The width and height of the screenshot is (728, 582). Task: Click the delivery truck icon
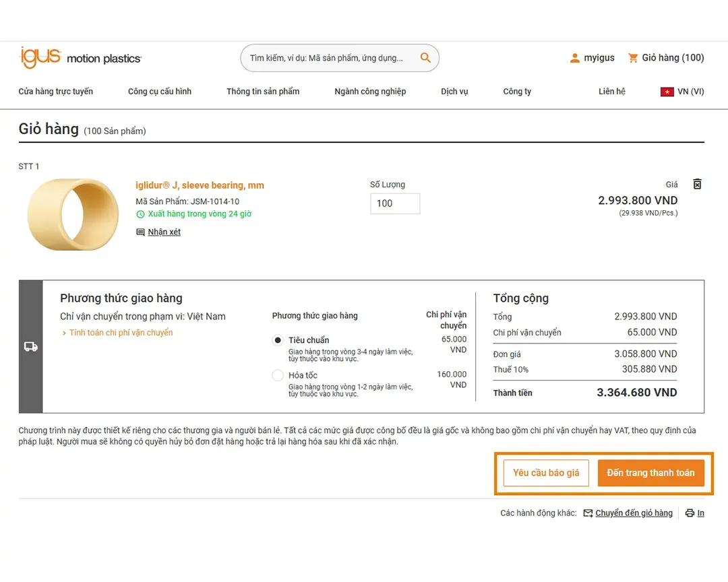pyautogui.click(x=30, y=347)
